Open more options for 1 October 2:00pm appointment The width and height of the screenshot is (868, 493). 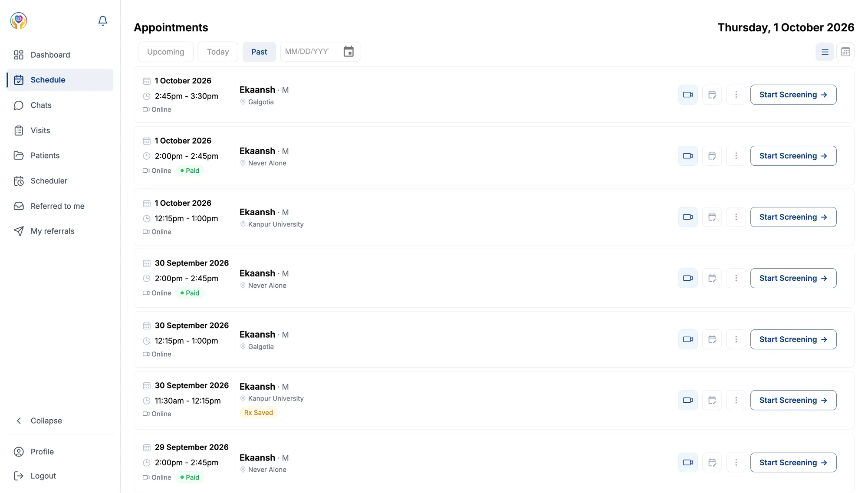736,156
